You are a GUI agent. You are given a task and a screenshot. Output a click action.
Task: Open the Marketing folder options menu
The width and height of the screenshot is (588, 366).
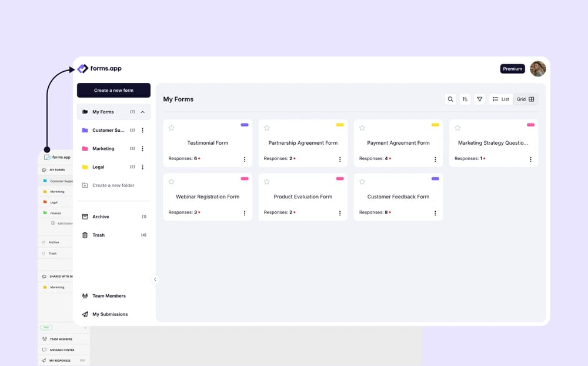[x=142, y=148]
